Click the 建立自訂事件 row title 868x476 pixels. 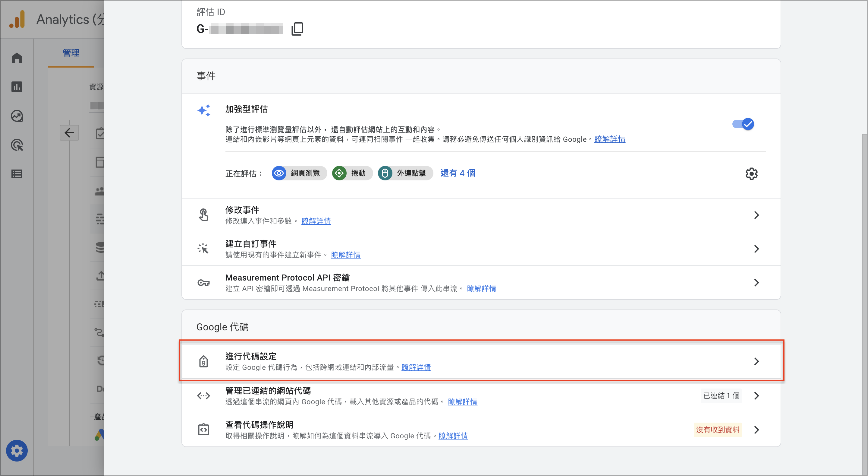coord(251,243)
